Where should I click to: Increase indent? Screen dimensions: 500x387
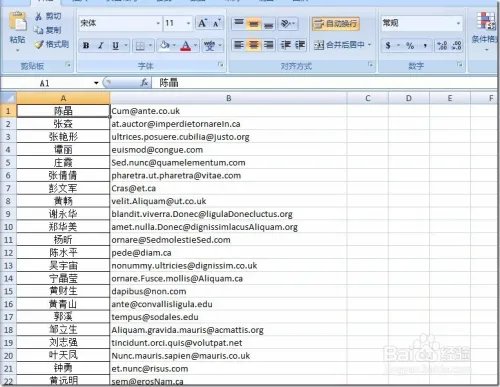(x=300, y=45)
